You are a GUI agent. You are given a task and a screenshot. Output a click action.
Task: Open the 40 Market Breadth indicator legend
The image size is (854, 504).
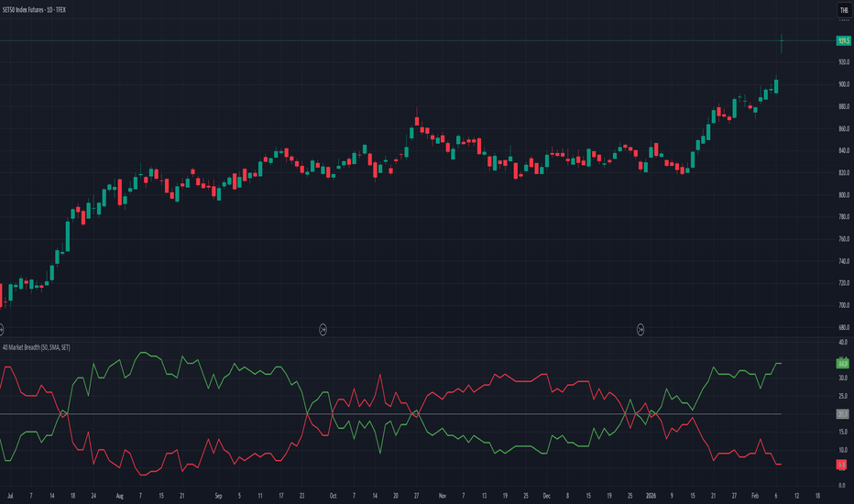pos(37,347)
